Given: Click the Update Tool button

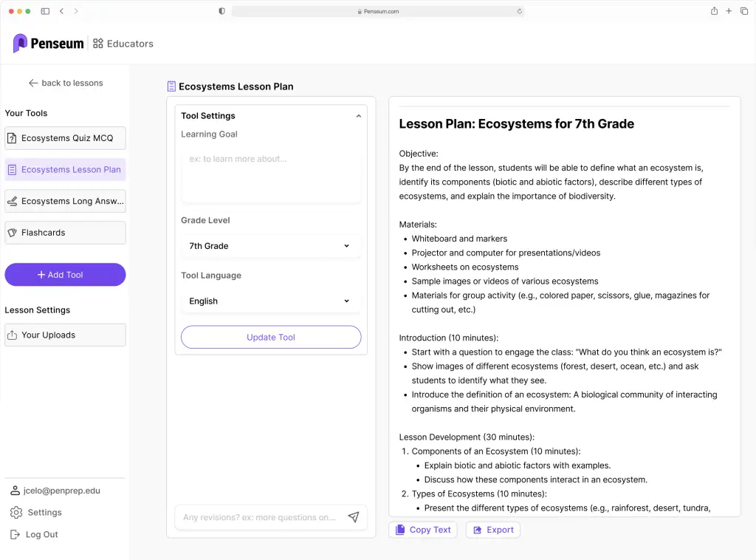Looking at the screenshot, I should 271,337.
